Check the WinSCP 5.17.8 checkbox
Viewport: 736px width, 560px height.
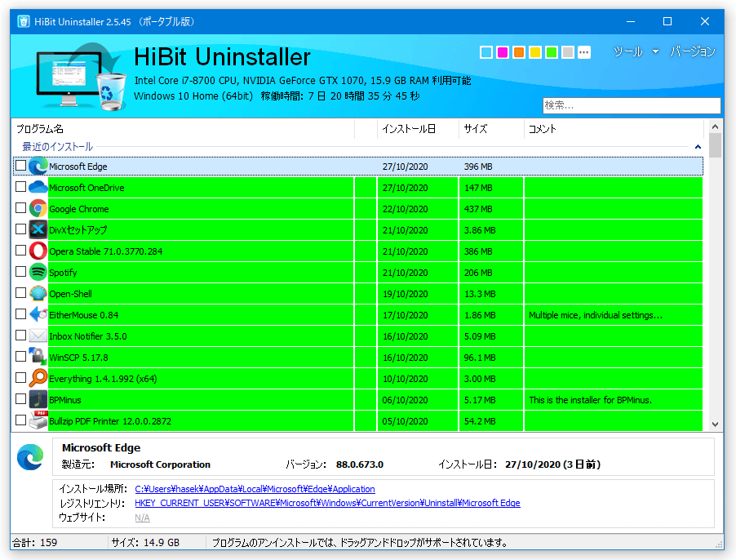[20, 356]
